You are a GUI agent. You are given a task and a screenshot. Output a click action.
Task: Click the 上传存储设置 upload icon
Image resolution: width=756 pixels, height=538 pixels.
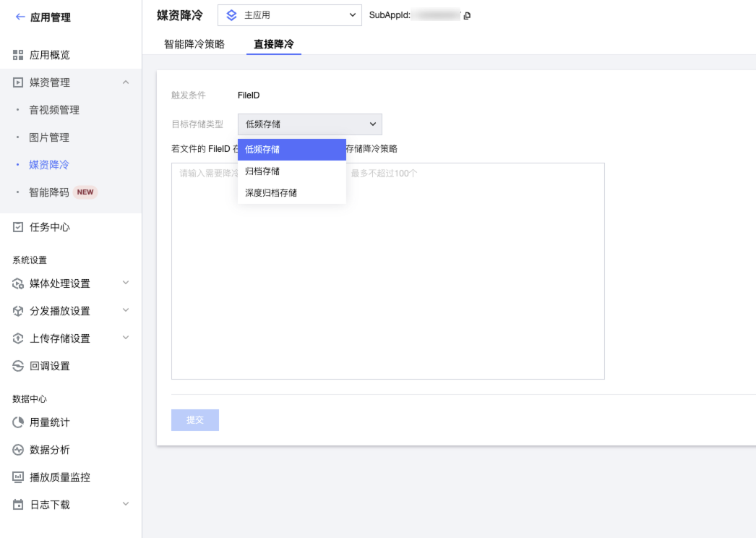click(18, 338)
